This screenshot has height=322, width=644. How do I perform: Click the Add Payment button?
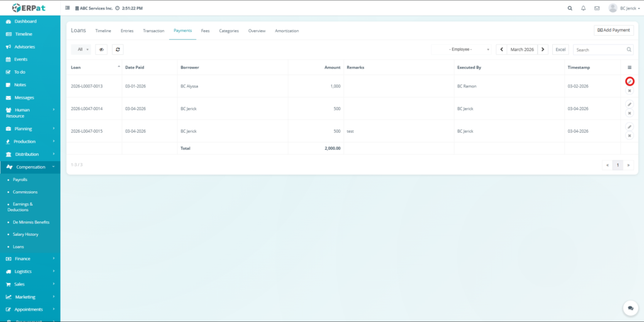click(613, 30)
